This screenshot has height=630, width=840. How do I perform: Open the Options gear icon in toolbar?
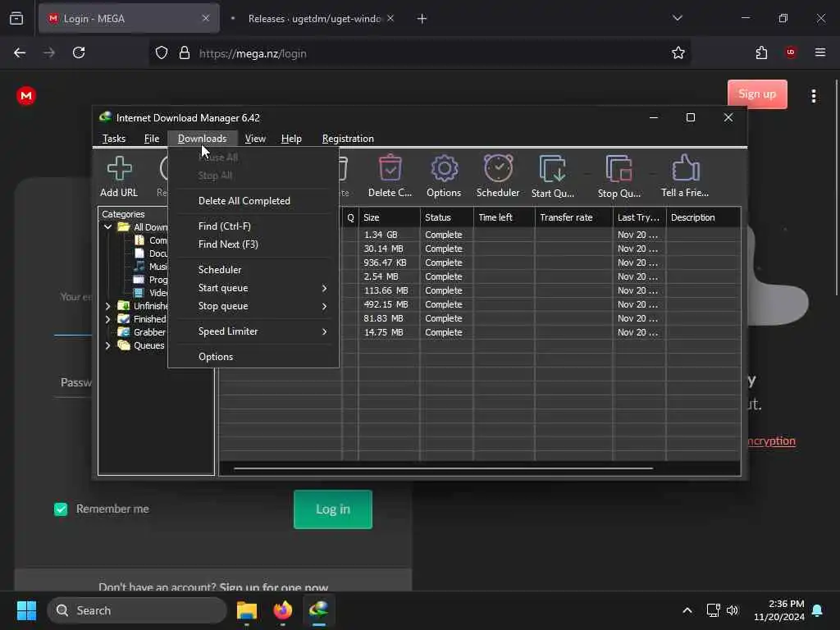coord(444,169)
